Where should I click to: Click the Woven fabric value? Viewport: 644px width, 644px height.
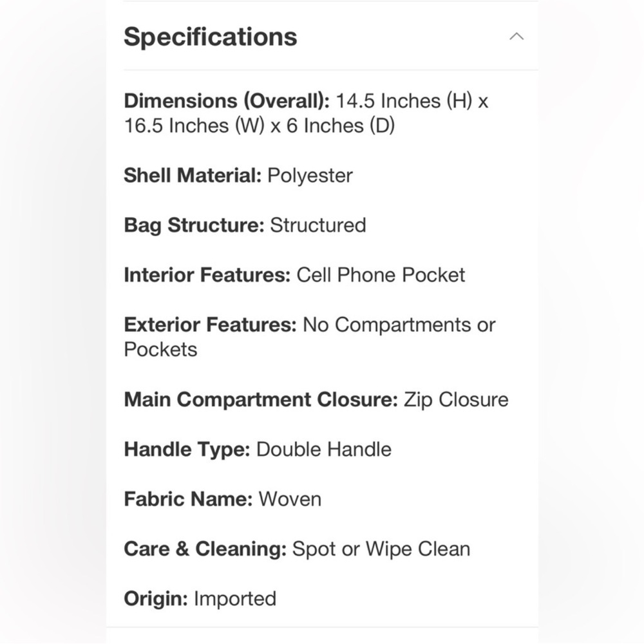[290, 500]
